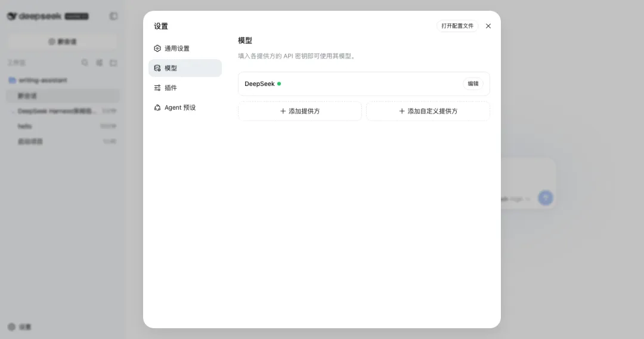Viewport: 644px width, 339px height.
Task: Click the DeepSeek provider name
Action: [x=259, y=84]
